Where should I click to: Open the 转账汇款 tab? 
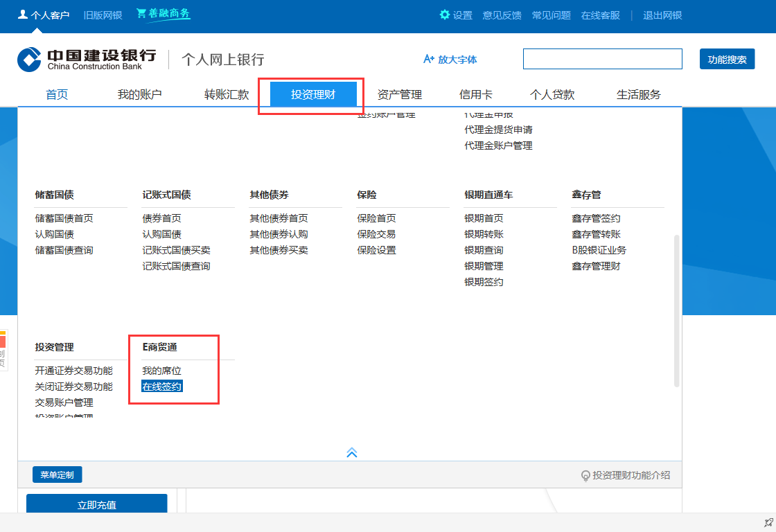click(x=227, y=94)
